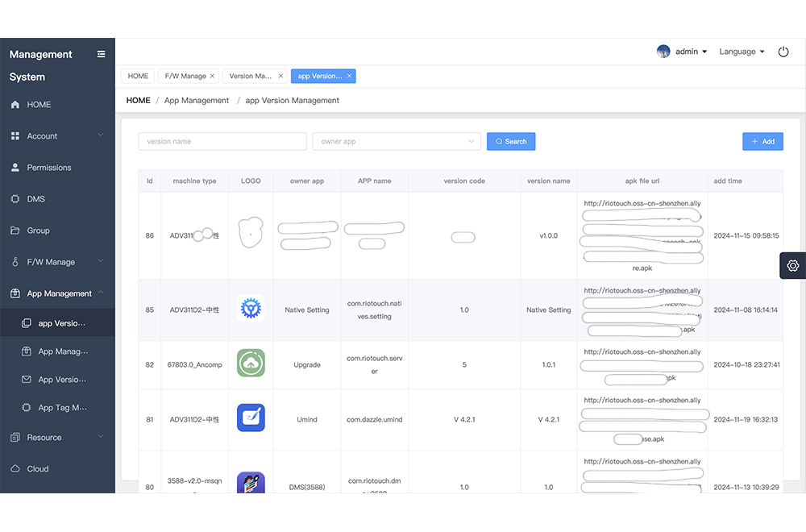Expand the Account menu chevron

coord(101,135)
